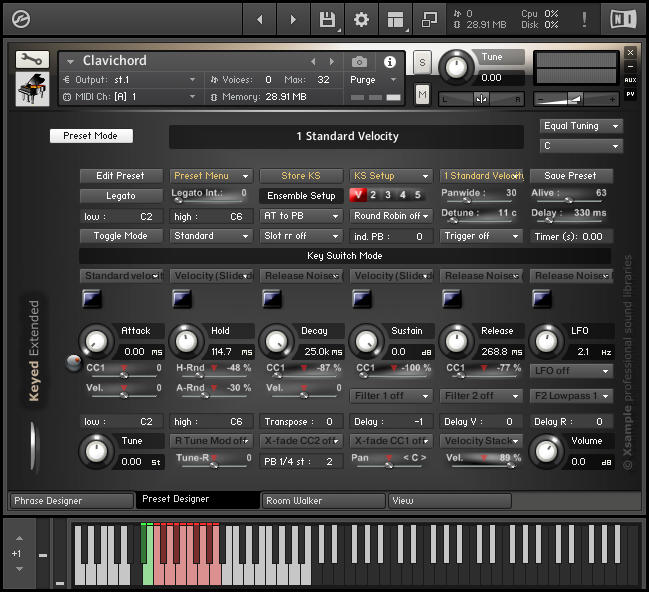Switch to the Room Walker tab
The height and width of the screenshot is (592, 649).
coord(322,500)
